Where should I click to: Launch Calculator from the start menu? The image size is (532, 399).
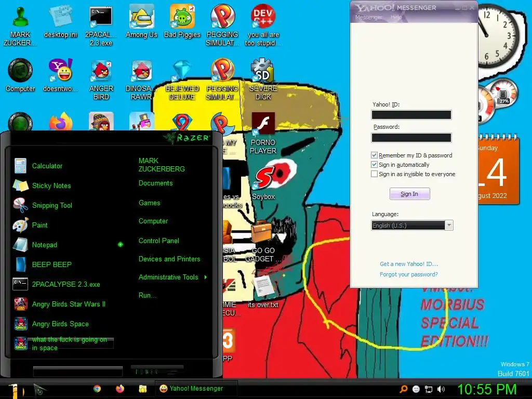[47, 166]
